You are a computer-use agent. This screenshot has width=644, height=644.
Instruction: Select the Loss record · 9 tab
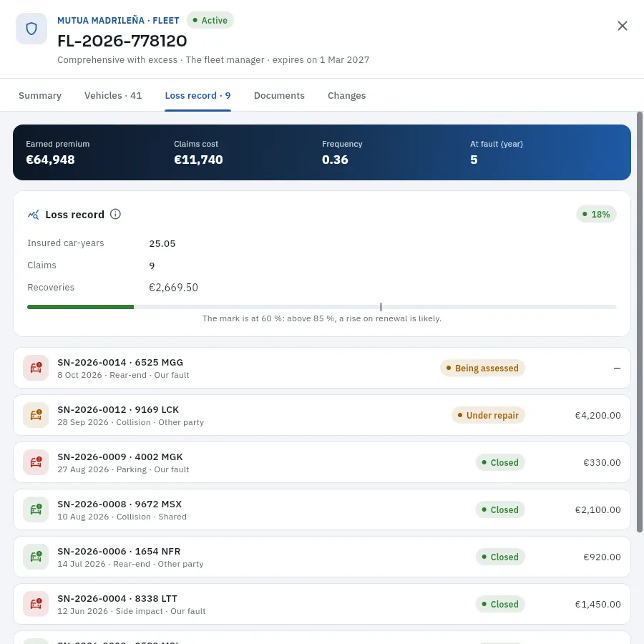tap(197, 95)
